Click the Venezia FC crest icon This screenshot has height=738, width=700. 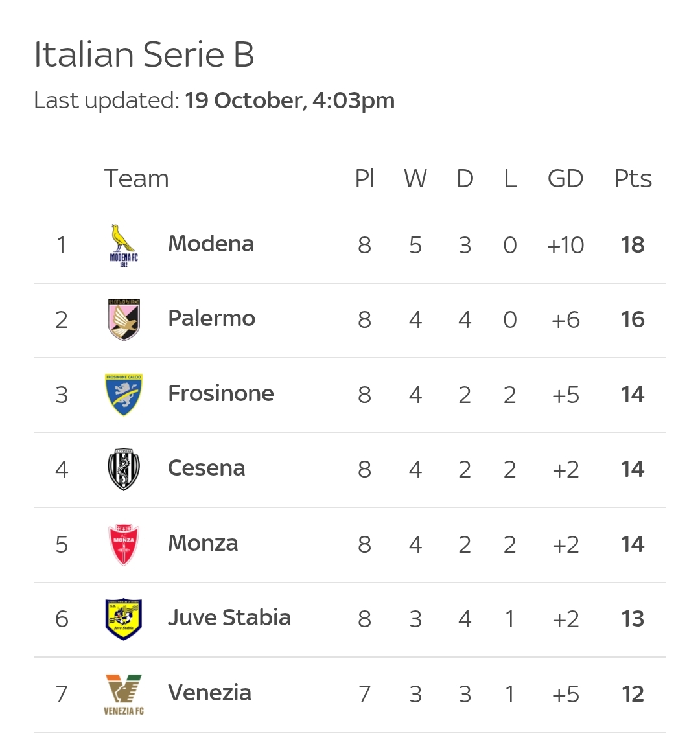(x=123, y=694)
